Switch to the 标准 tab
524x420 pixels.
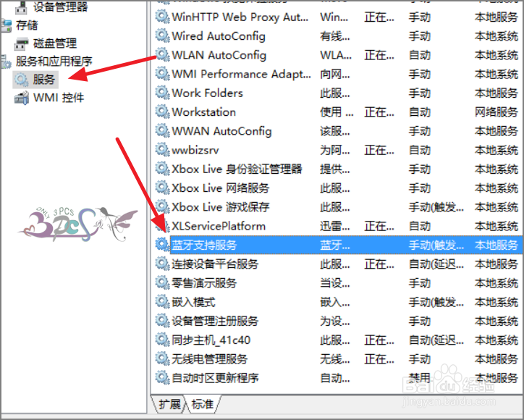point(203,404)
